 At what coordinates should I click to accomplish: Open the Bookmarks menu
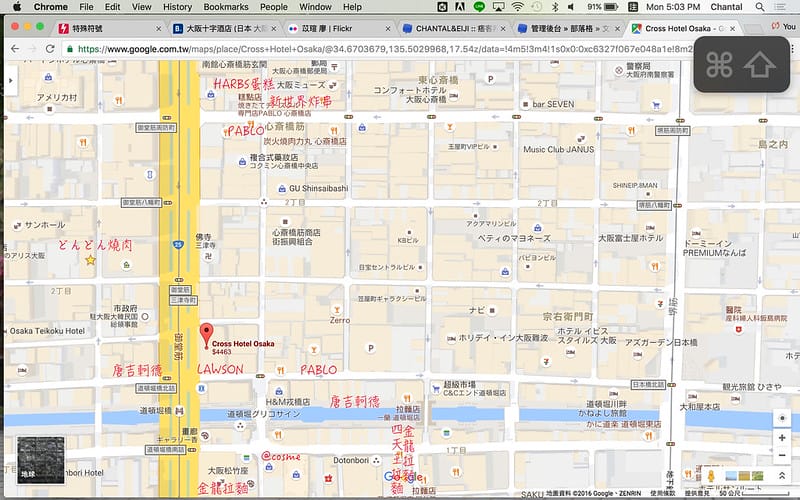226,7
